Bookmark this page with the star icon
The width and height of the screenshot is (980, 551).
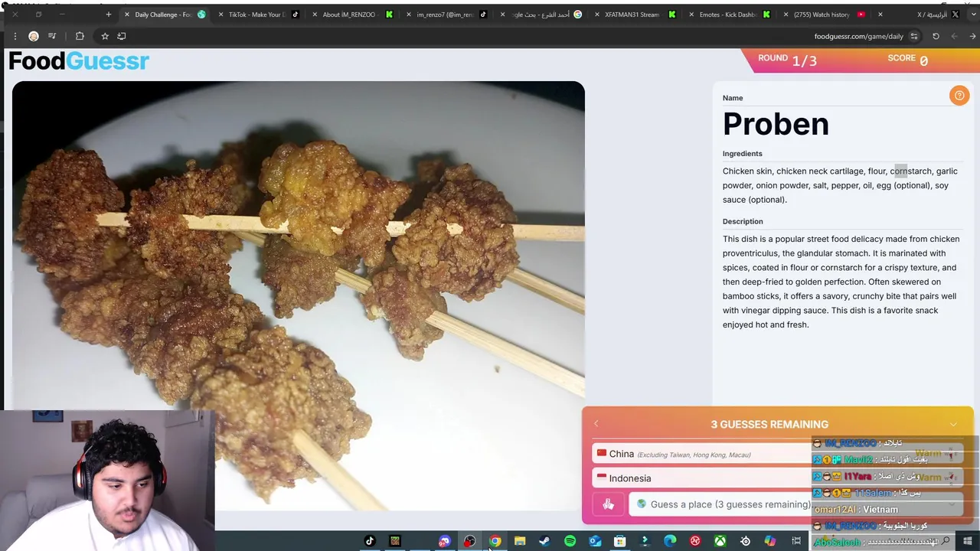[105, 36]
